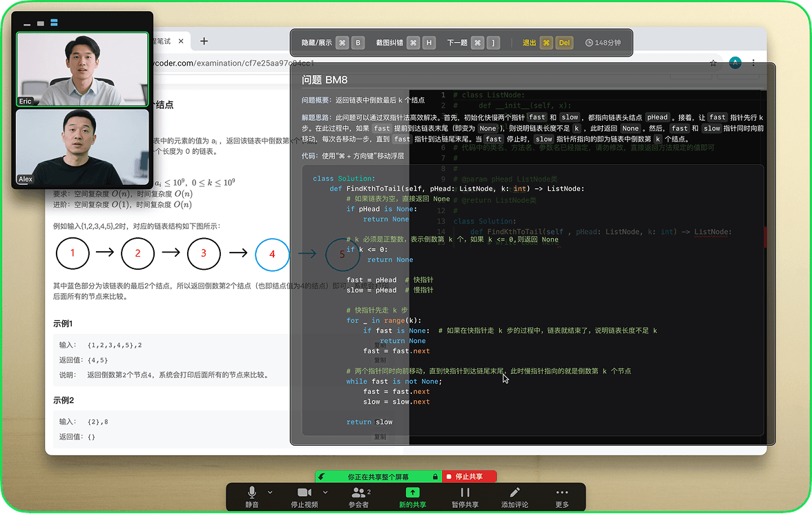Mute the microphone in meeting toolbar
This screenshot has width=812, height=514.
251,496
